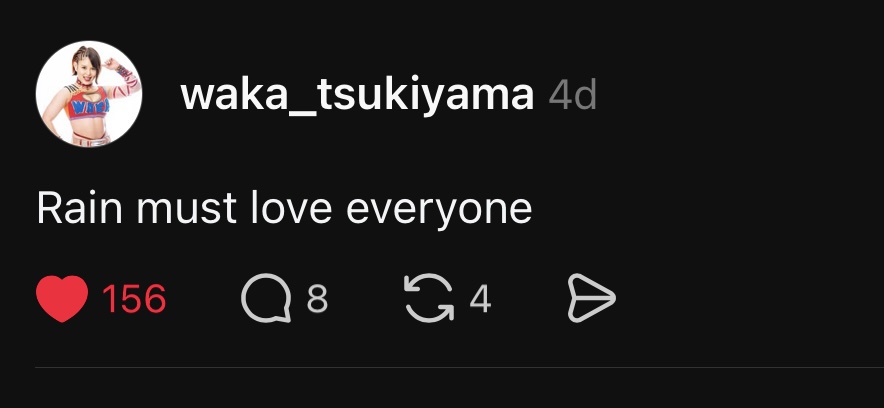
Task: Visit the waka_tsukiyama username link
Action: click(x=357, y=95)
